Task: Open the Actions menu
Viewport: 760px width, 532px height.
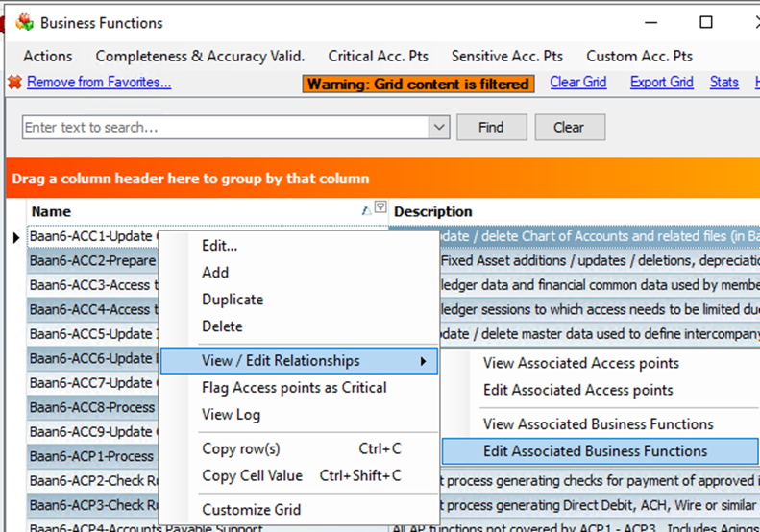Action: click(48, 56)
